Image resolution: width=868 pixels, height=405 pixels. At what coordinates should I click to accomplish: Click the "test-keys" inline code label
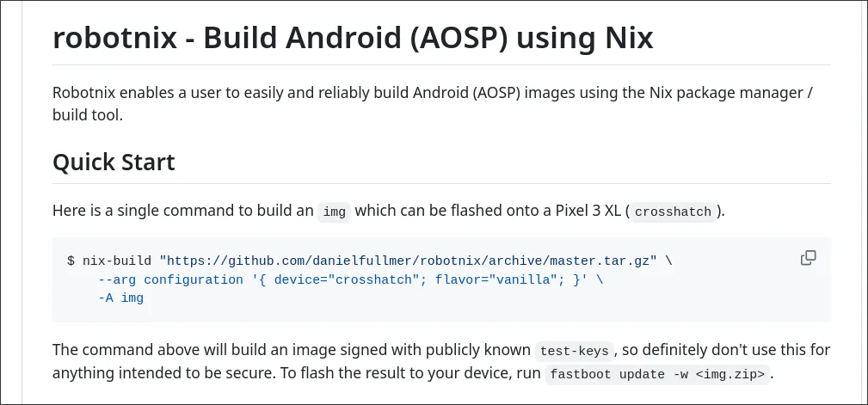point(574,351)
